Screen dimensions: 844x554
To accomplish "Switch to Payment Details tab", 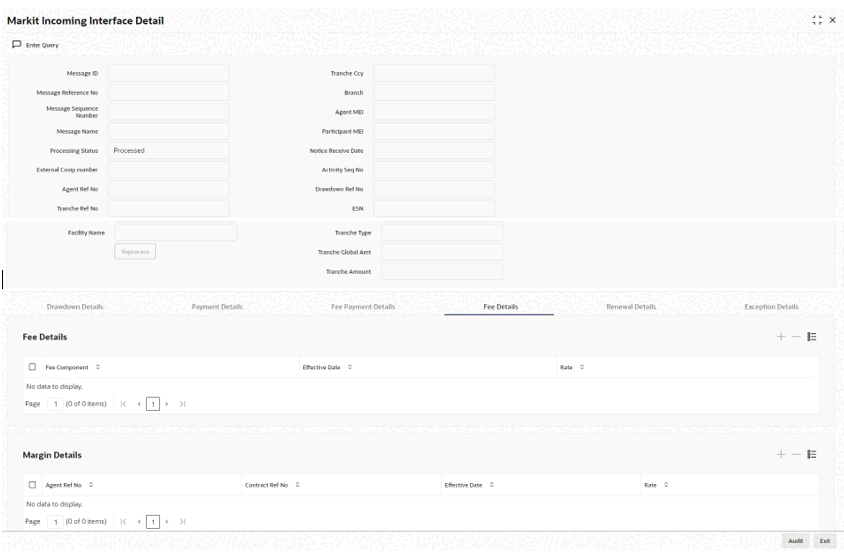I will 217,307.
